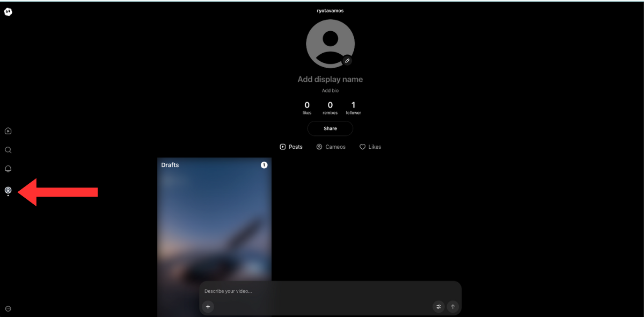Open search from the left sidebar

click(8, 150)
